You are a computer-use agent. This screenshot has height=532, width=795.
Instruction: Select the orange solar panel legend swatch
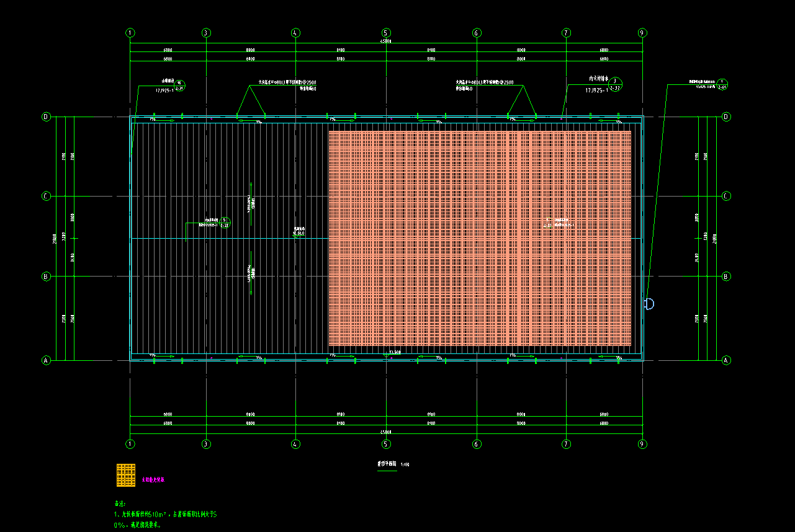tap(126, 475)
